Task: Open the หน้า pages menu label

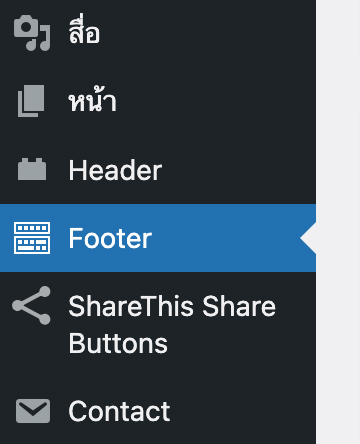Action: pos(93,99)
